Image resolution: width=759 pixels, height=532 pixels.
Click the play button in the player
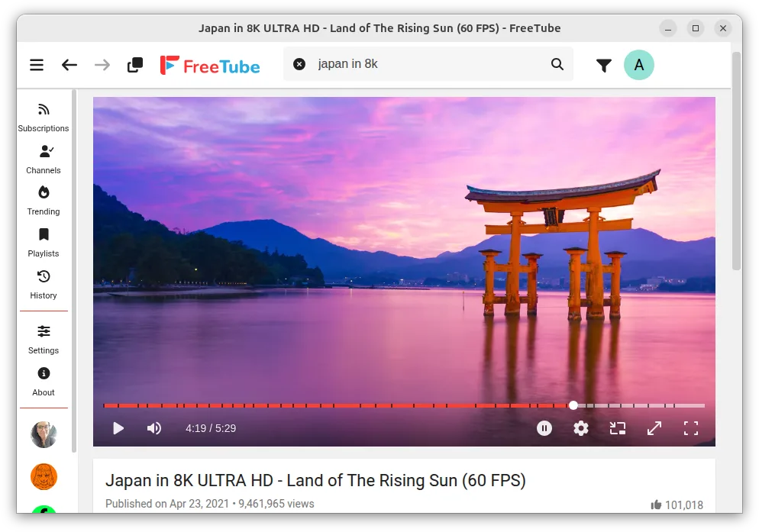tap(118, 428)
